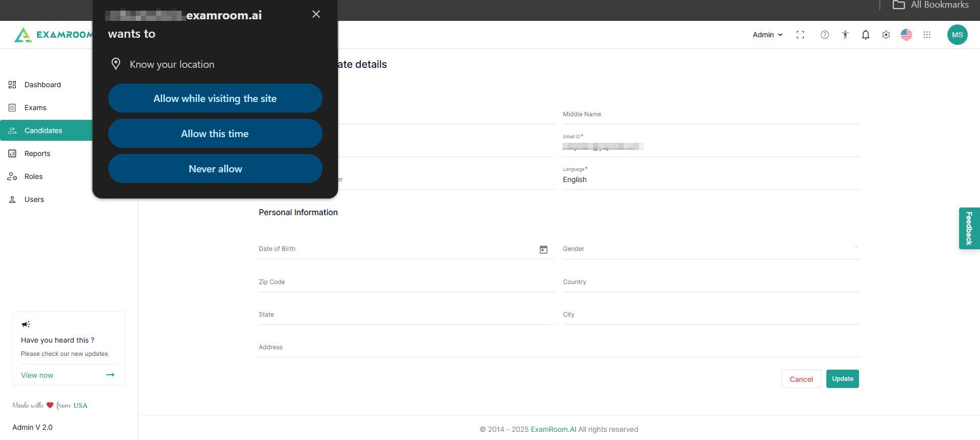This screenshot has height=440, width=980.
Task: Click View now link
Action: click(37, 375)
